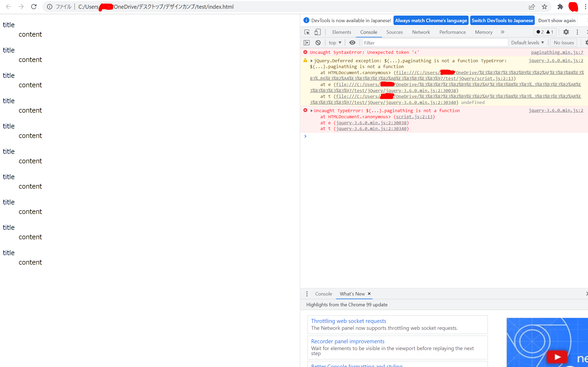Open DevTools settings gear
Image resolution: width=588 pixels, height=367 pixels.
click(566, 32)
